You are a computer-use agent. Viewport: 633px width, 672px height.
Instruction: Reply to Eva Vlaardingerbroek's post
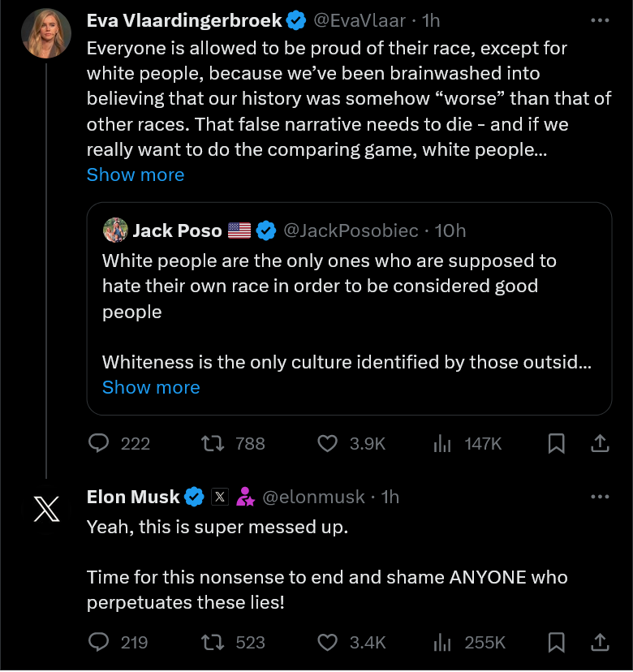tap(99, 443)
